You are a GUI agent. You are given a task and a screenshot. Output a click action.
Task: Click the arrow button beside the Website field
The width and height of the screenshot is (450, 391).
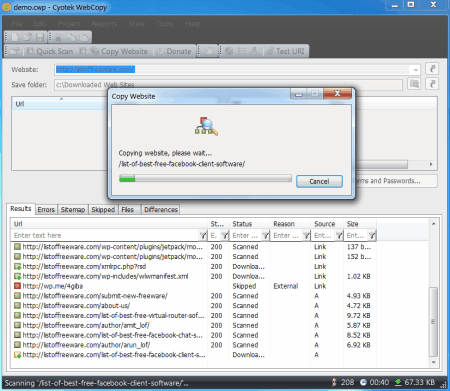432,69
